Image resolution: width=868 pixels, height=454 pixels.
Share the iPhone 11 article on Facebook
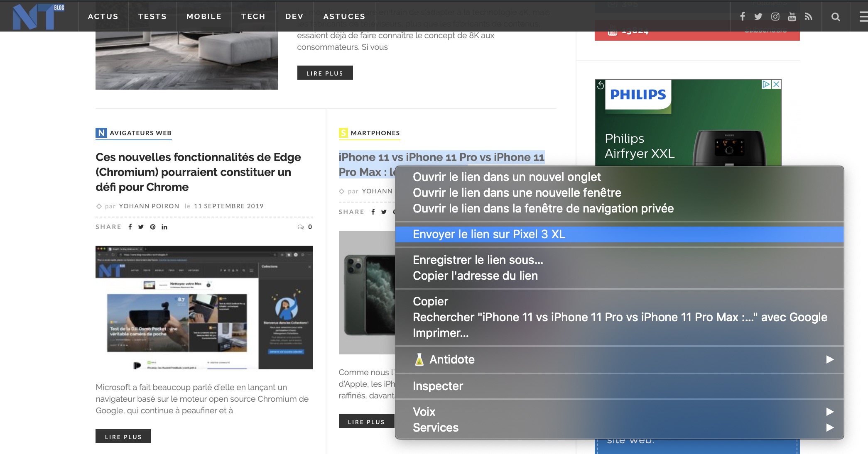[373, 212]
